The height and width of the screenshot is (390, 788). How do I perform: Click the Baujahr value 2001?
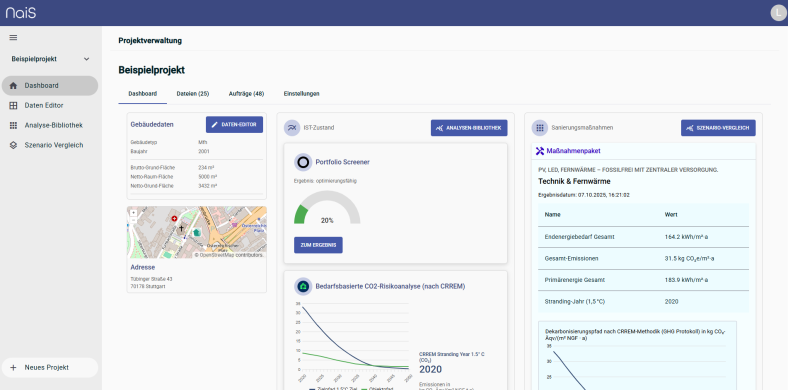(x=204, y=151)
